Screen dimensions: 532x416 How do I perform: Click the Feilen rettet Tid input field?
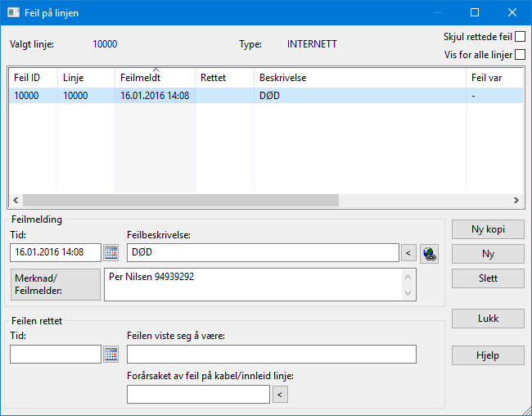56,355
